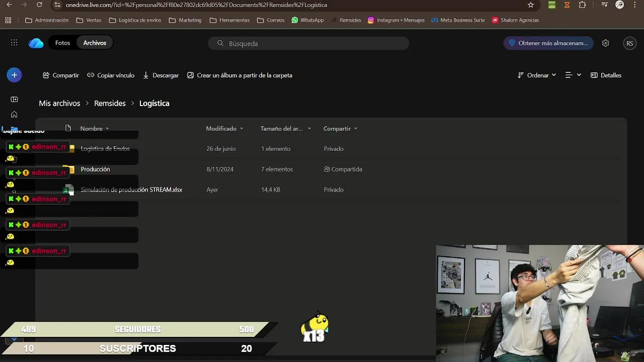
Task: Click the OneDrive cloud logo
Action: (36, 43)
